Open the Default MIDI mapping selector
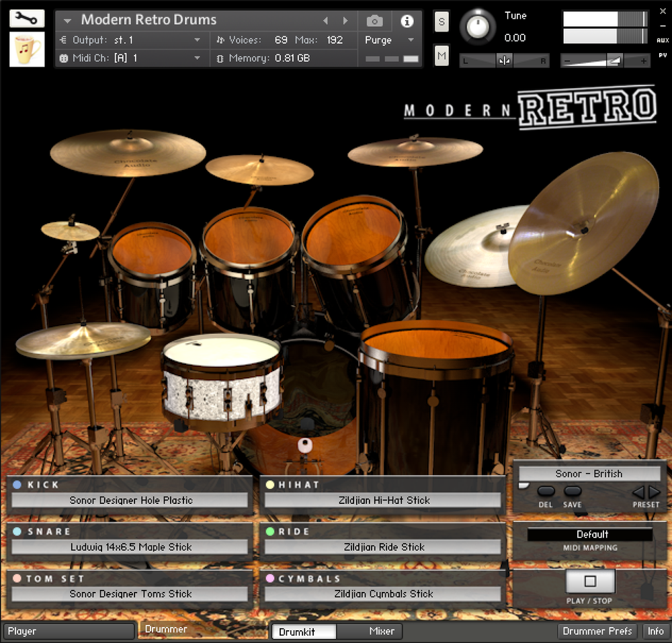Image resolution: width=672 pixels, height=643 pixels. 590,534
